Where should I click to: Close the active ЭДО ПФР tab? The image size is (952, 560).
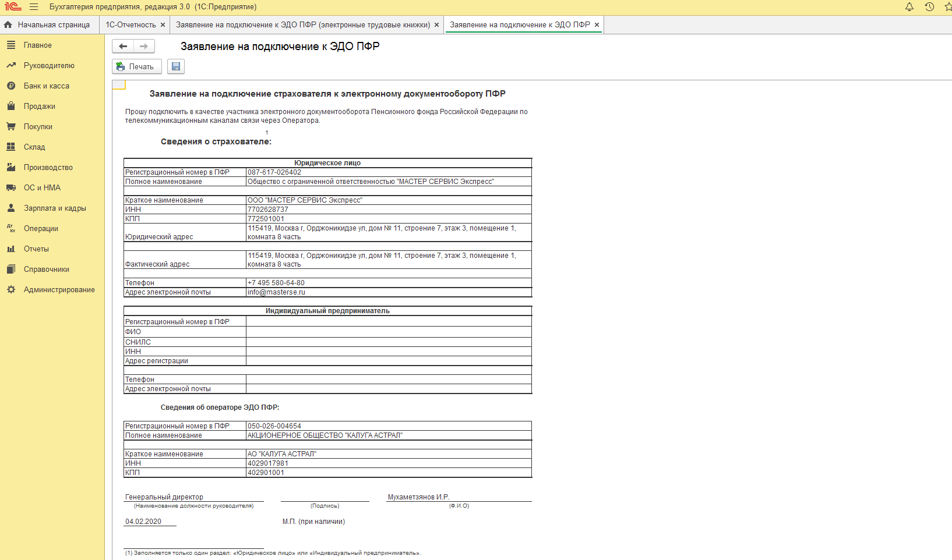click(x=597, y=24)
